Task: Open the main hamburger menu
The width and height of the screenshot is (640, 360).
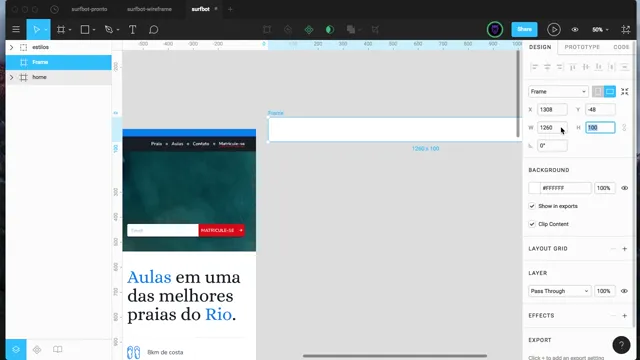Action: (x=16, y=29)
